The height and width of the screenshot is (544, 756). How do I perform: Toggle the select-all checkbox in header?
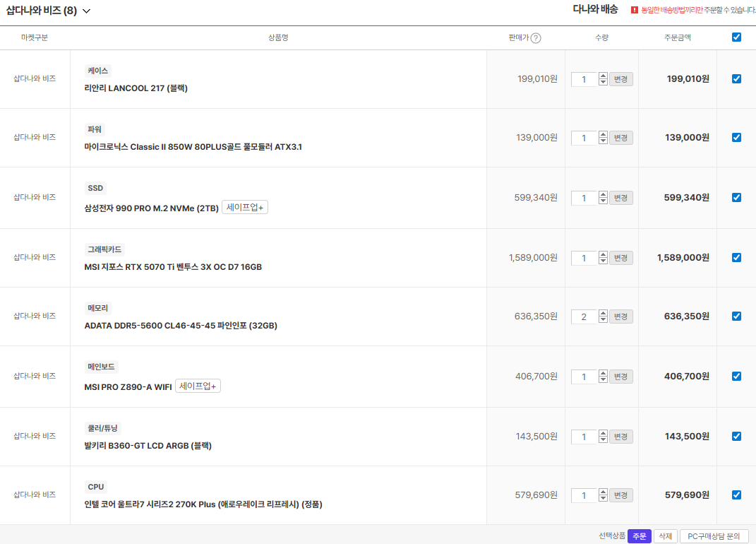click(x=736, y=37)
